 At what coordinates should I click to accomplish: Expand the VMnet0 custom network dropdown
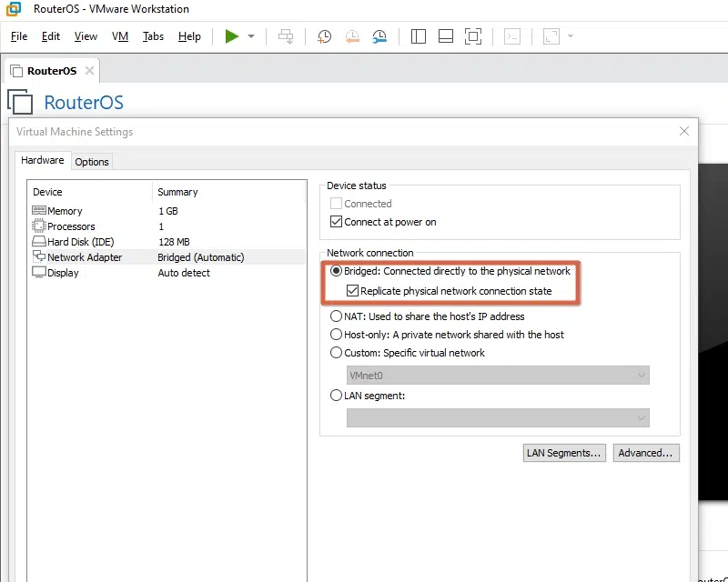[642, 376]
